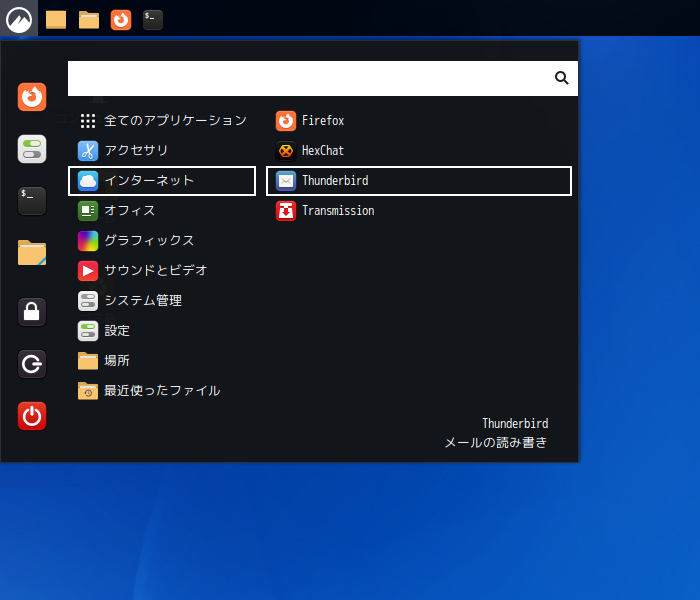The width and height of the screenshot is (700, 600).
Task: Select the インターネット category
Action: pos(162,181)
